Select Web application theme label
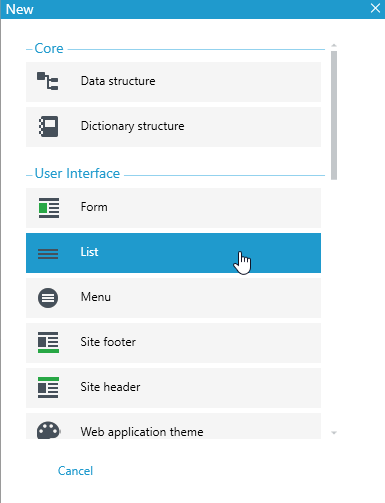Viewport: 385px width, 503px height. pos(142,432)
